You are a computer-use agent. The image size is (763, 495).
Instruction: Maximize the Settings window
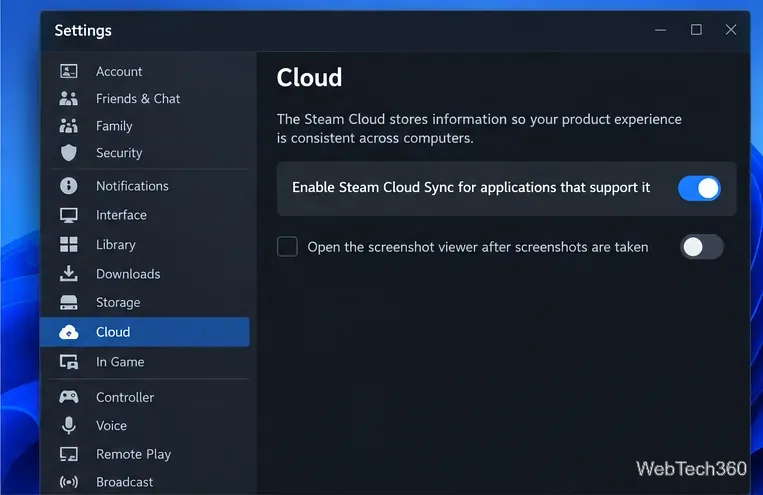(696, 30)
